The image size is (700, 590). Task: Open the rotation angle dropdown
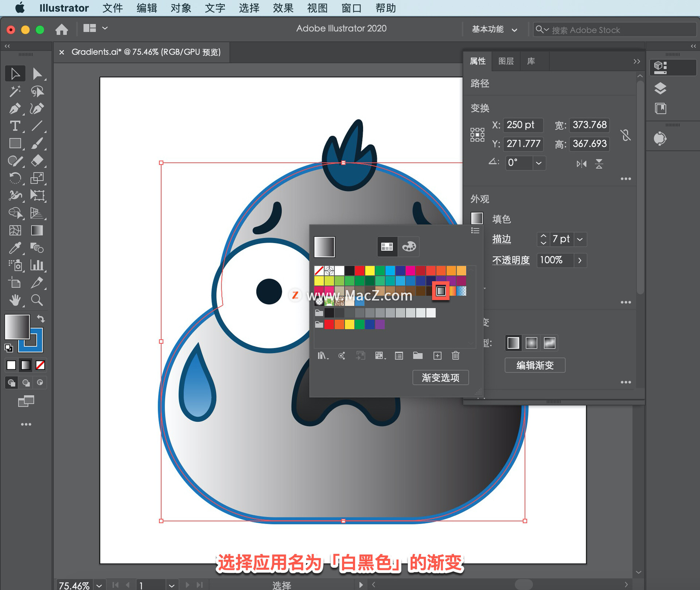pos(538,163)
